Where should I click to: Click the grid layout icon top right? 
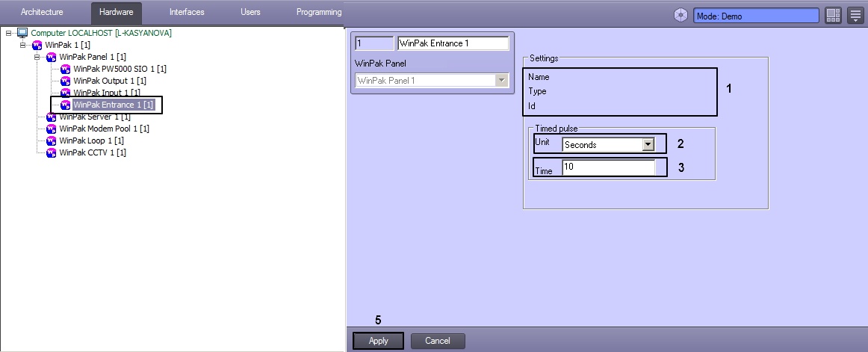click(x=833, y=16)
